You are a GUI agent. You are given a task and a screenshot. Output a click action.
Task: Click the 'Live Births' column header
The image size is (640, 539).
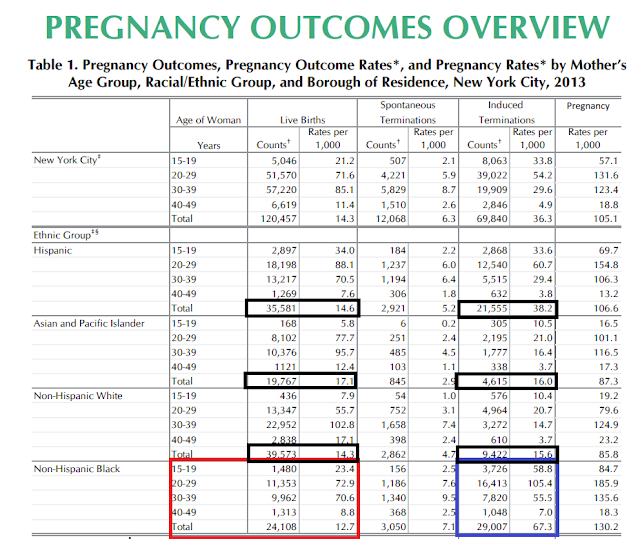302,120
